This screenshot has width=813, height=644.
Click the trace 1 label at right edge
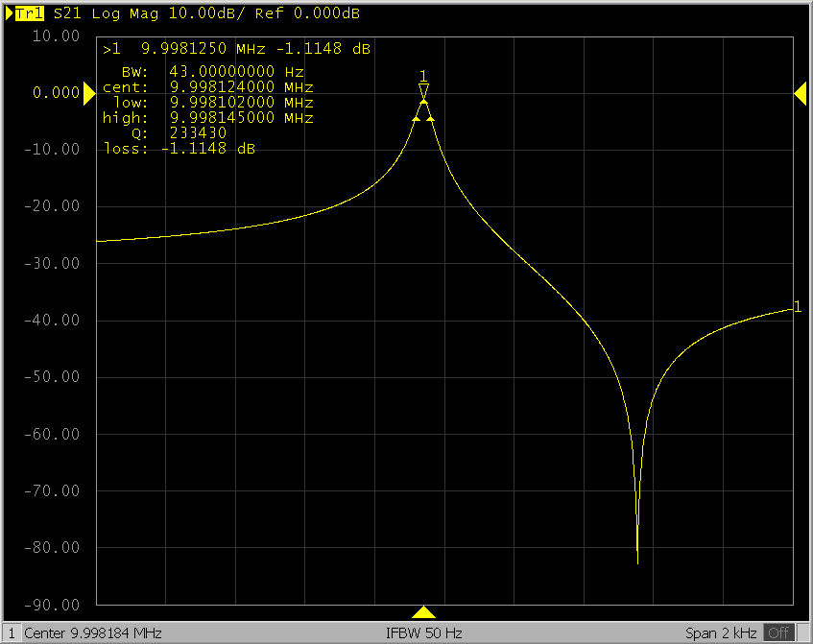pos(797,307)
